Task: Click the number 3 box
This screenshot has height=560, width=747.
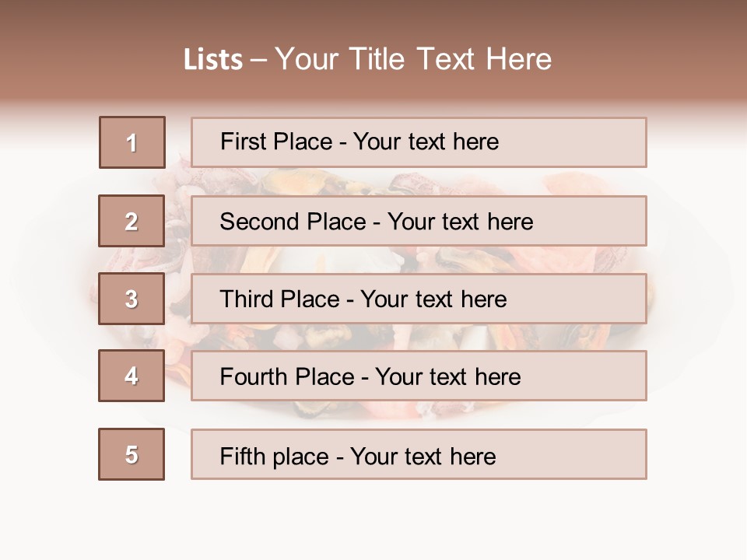Action: pyautogui.click(x=132, y=299)
